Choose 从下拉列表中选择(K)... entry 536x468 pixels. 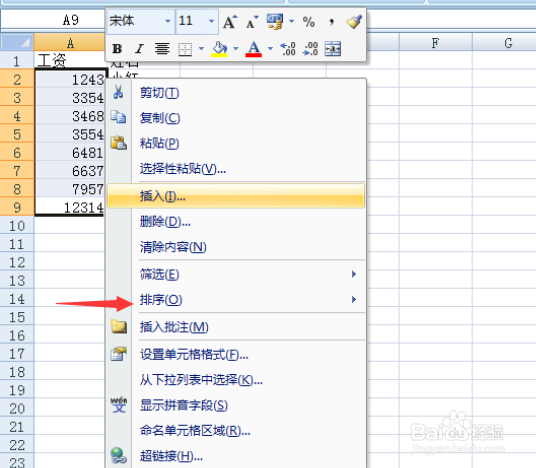click(x=236, y=380)
